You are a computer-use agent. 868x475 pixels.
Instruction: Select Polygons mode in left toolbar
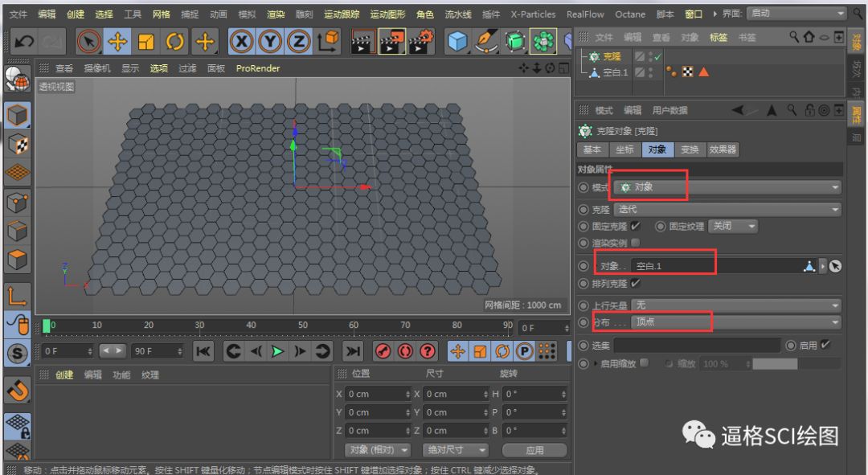pos(17,260)
